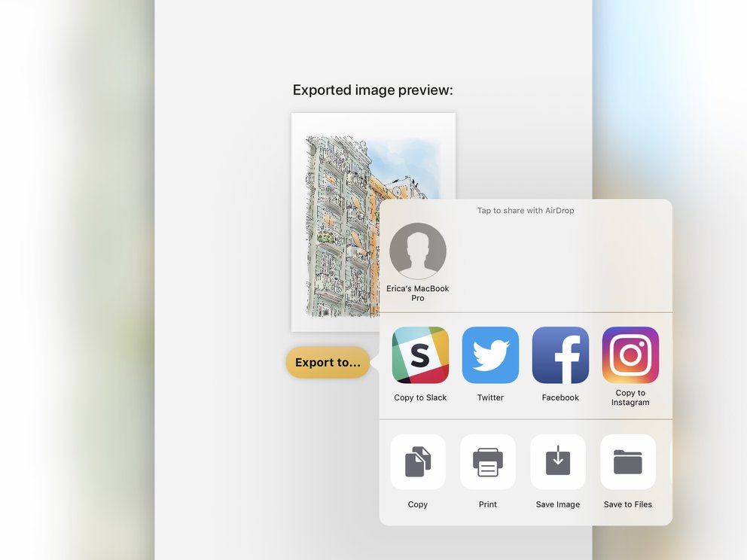Click the Tap to share with AirDrop text
The height and width of the screenshot is (560, 747).
[x=525, y=211]
